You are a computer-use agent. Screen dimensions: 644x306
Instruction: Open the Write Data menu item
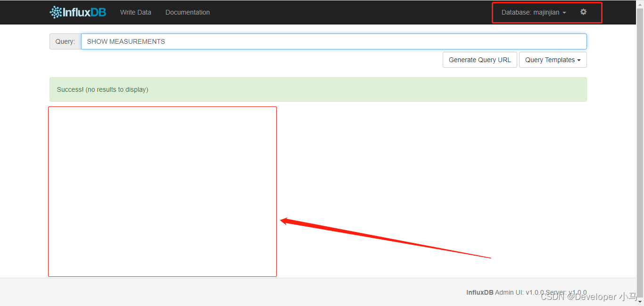tap(136, 12)
